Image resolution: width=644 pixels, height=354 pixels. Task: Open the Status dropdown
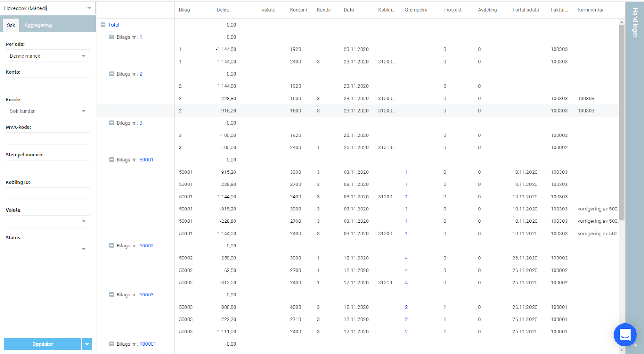(x=47, y=249)
